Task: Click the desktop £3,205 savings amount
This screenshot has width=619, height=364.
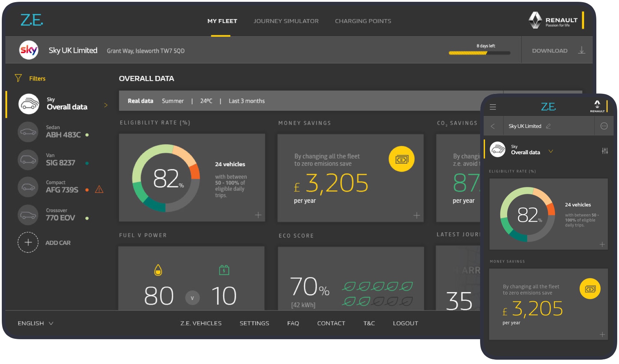Action: click(331, 183)
